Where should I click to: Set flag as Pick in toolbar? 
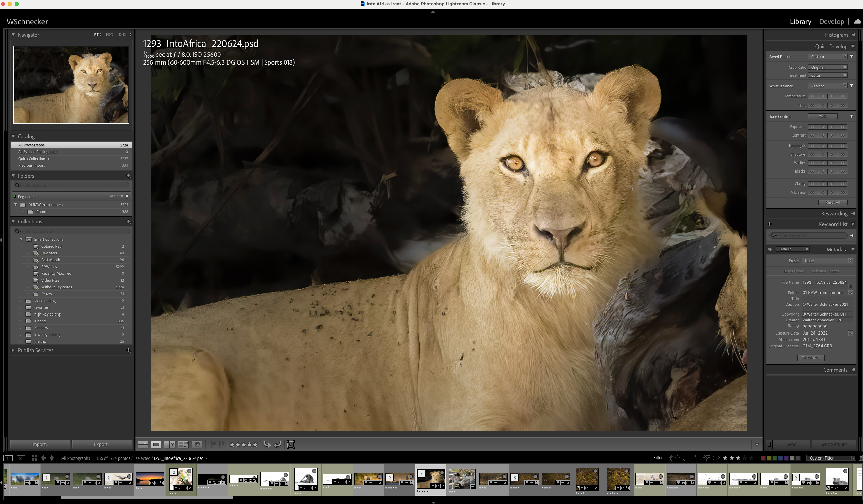[213, 444]
